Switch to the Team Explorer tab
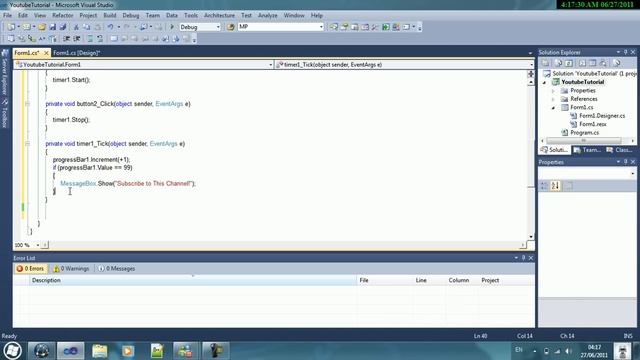 click(587, 150)
